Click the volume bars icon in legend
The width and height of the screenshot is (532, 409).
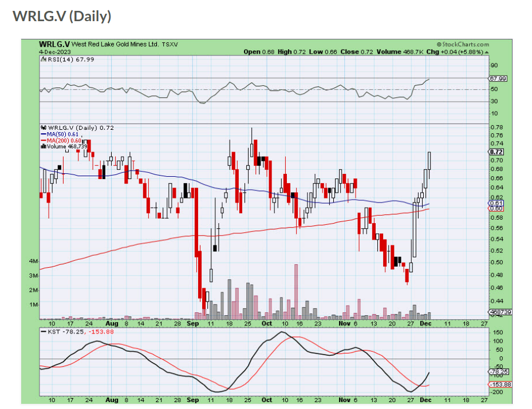click(44, 146)
